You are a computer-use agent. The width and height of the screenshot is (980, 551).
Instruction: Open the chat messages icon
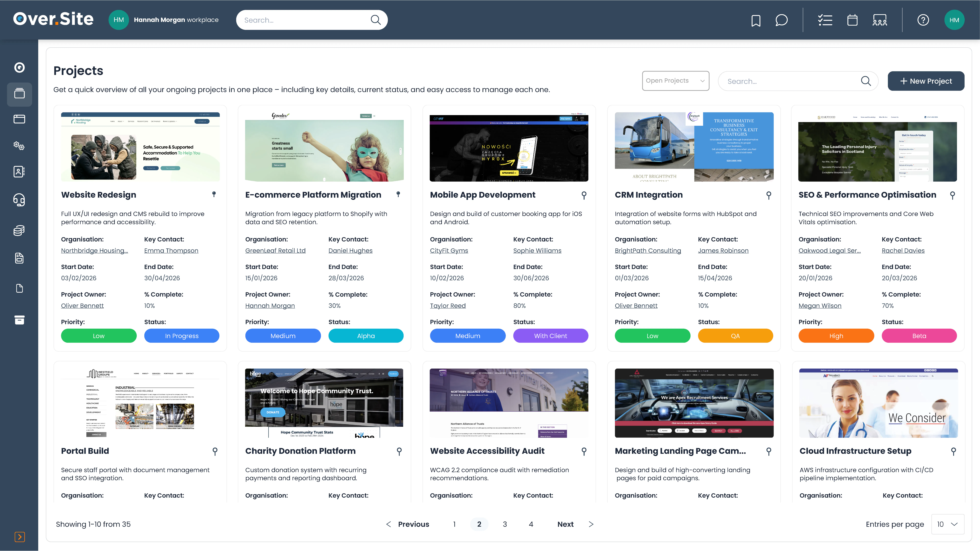click(781, 20)
